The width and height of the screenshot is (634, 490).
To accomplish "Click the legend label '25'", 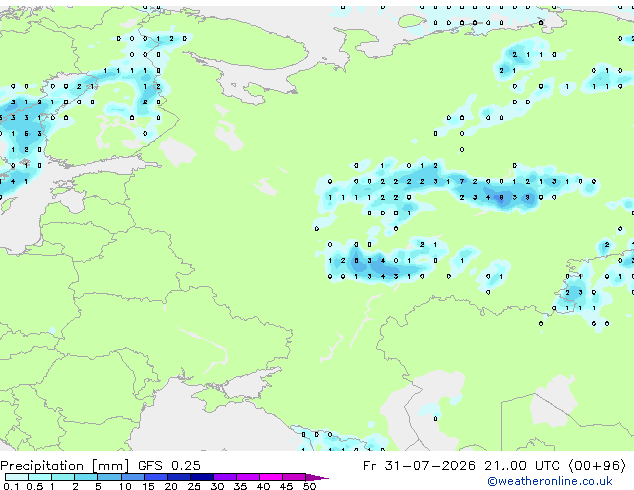I will [194, 486].
